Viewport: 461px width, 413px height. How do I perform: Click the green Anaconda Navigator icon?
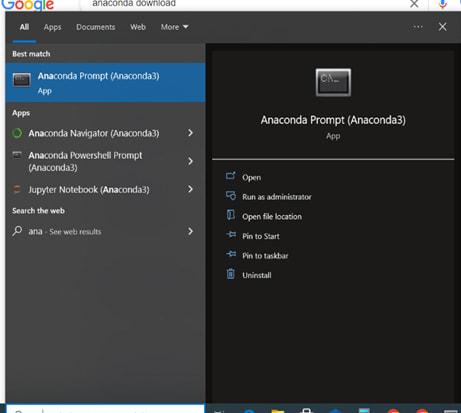pos(17,133)
